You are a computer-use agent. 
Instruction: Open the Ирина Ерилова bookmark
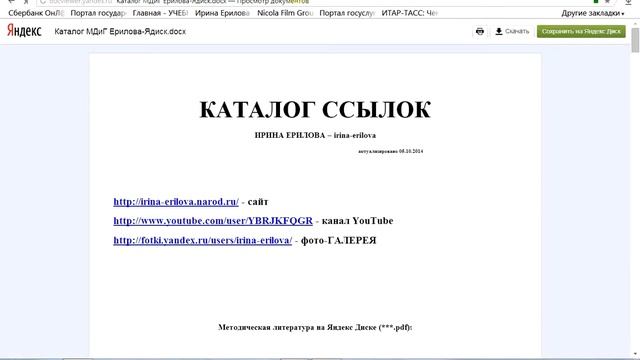(222, 13)
